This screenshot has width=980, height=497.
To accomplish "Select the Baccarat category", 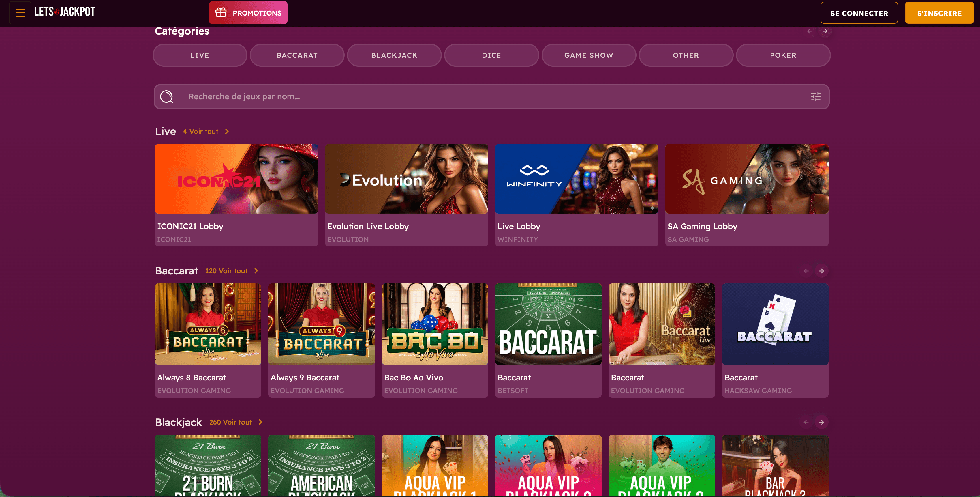I will [x=297, y=55].
